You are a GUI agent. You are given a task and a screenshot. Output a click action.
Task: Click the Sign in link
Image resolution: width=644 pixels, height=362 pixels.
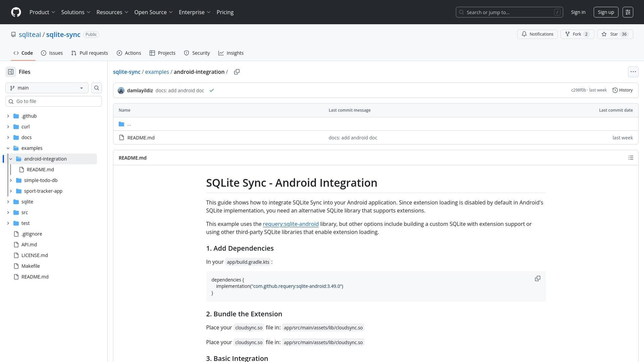[x=578, y=12]
